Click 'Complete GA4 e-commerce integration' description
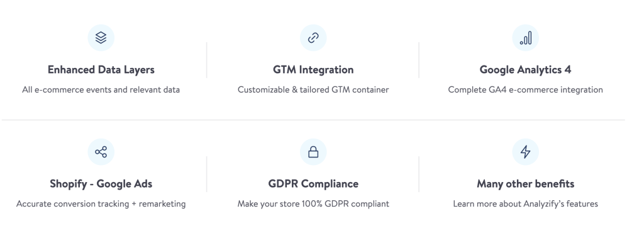The height and width of the screenshot is (245, 644). (x=525, y=89)
